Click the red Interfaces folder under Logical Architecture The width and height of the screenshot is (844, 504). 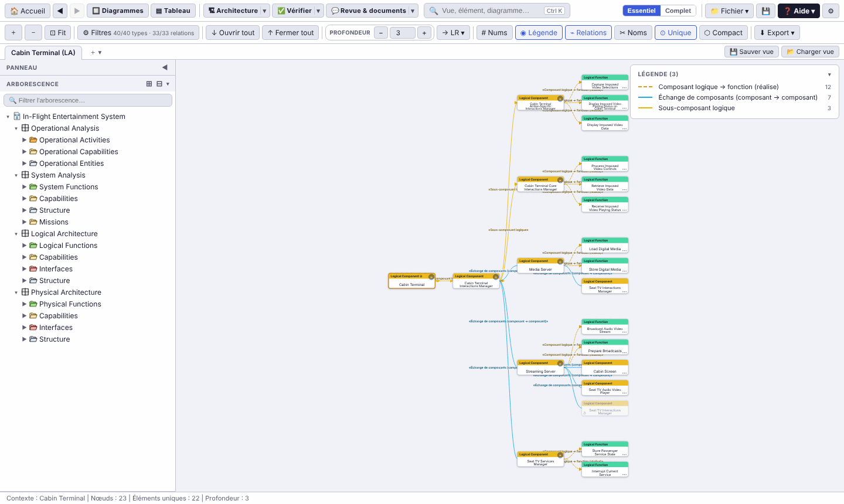tap(33, 268)
